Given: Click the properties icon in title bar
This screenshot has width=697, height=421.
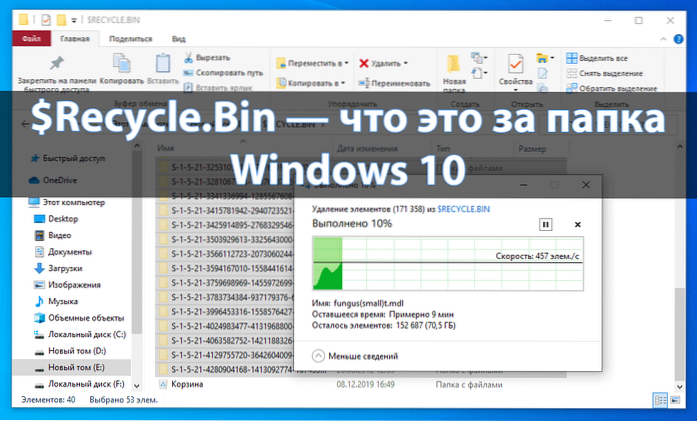Looking at the screenshot, I should coord(45,20).
